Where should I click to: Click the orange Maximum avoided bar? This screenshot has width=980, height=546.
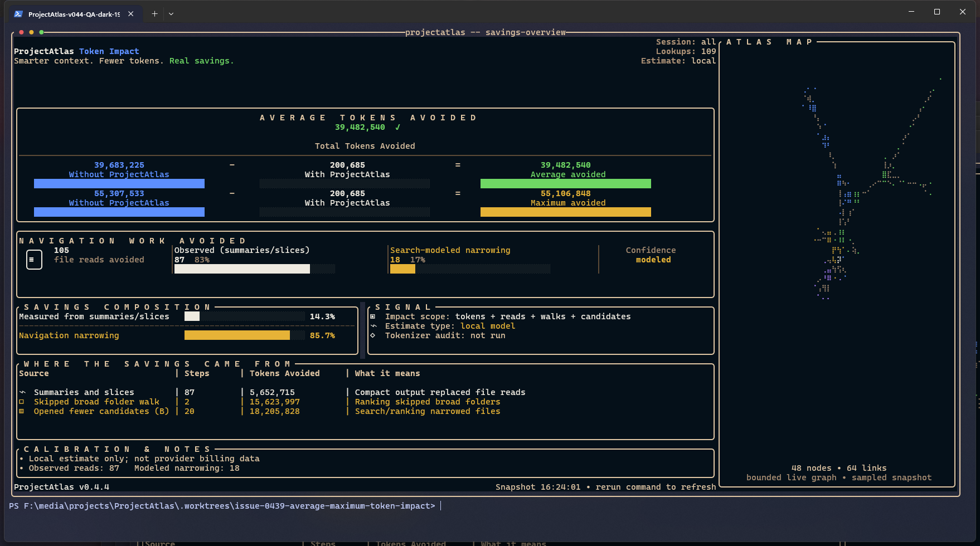(566, 212)
